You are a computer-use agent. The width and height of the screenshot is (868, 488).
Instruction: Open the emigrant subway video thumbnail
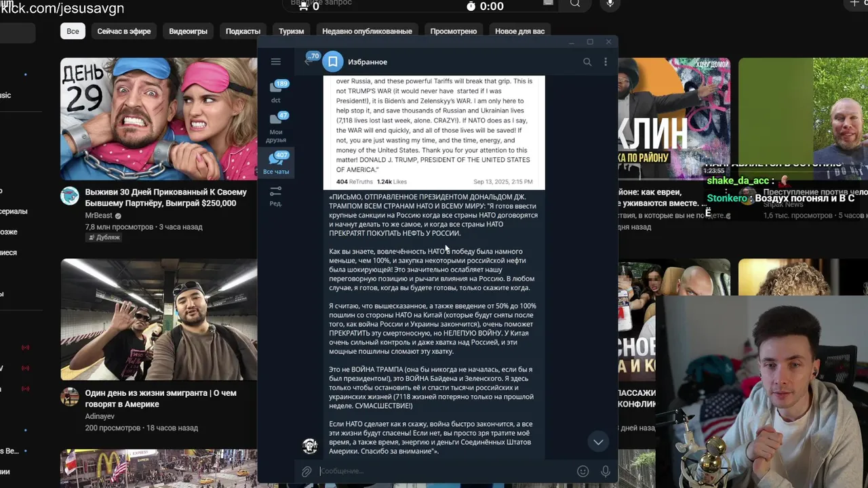click(159, 320)
